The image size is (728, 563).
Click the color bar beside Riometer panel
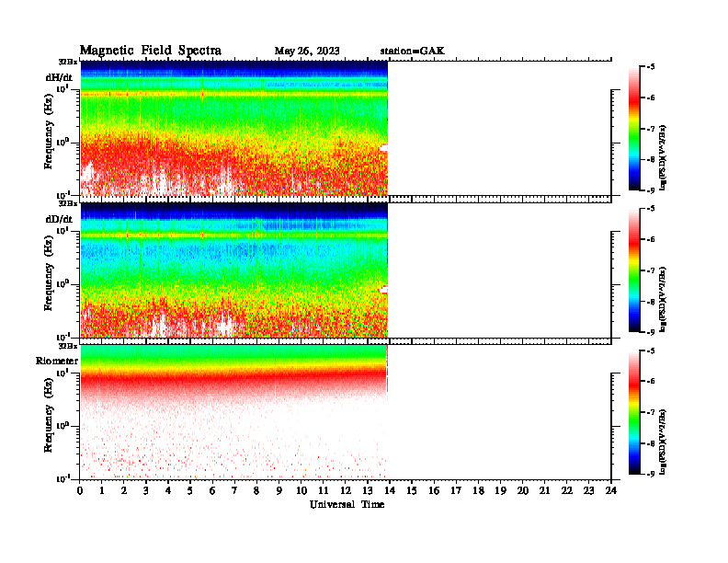[x=634, y=412]
